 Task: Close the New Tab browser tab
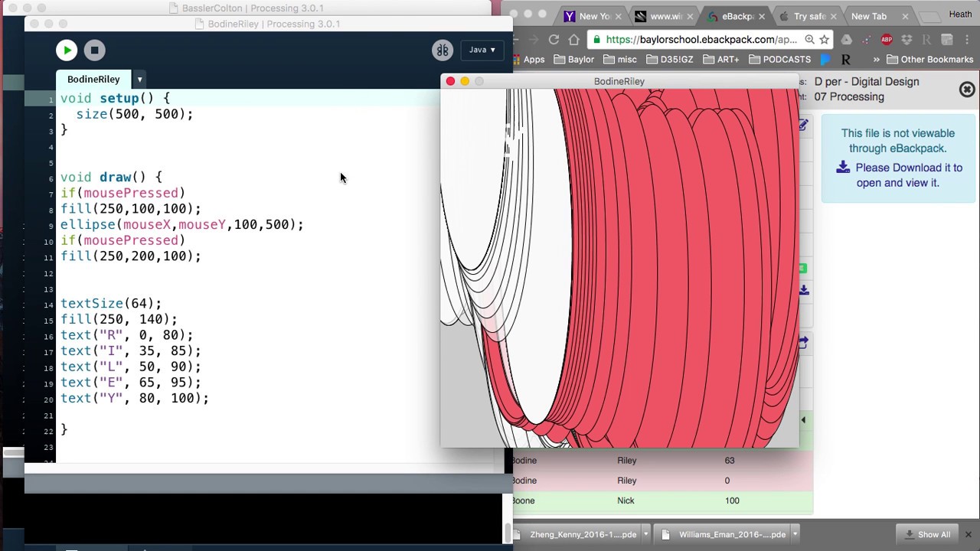905,16
